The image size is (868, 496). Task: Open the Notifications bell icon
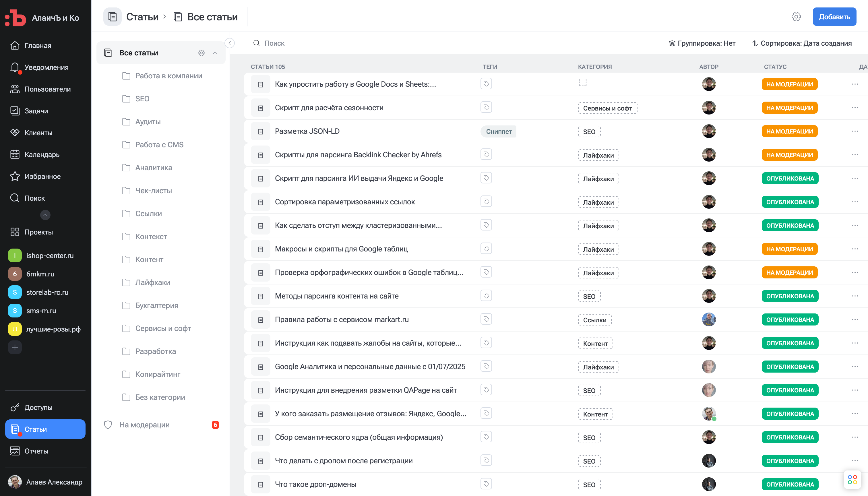tap(15, 67)
